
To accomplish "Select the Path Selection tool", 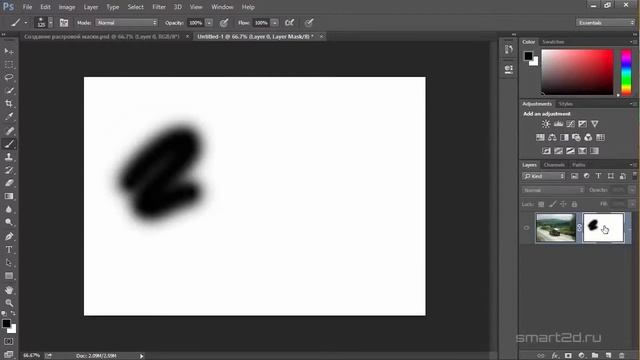I will click(x=9, y=262).
